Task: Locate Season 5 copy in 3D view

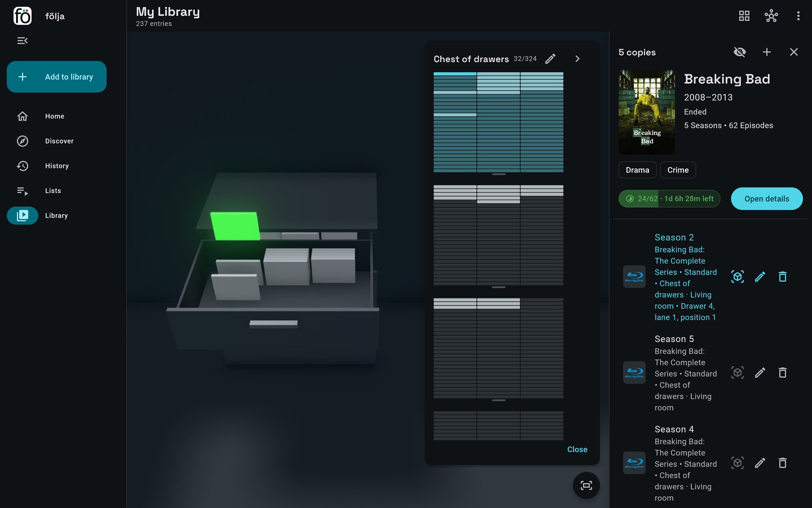Action: click(x=738, y=373)
